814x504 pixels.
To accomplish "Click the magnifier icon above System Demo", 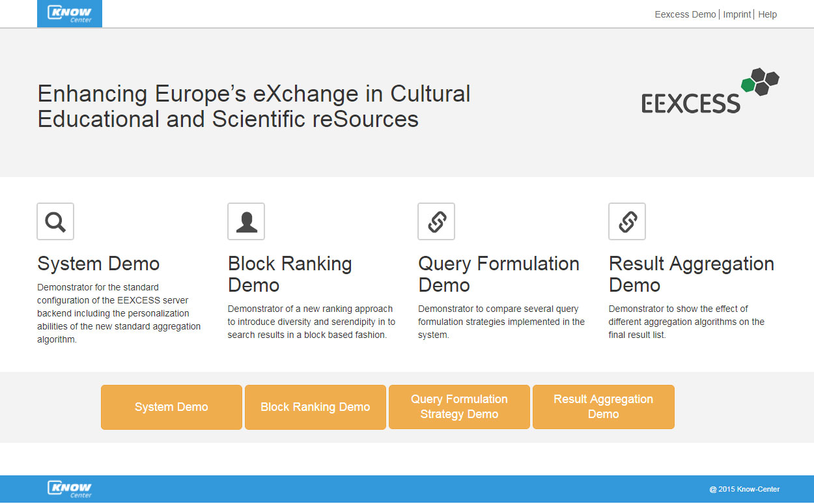I will click(55, 221).
